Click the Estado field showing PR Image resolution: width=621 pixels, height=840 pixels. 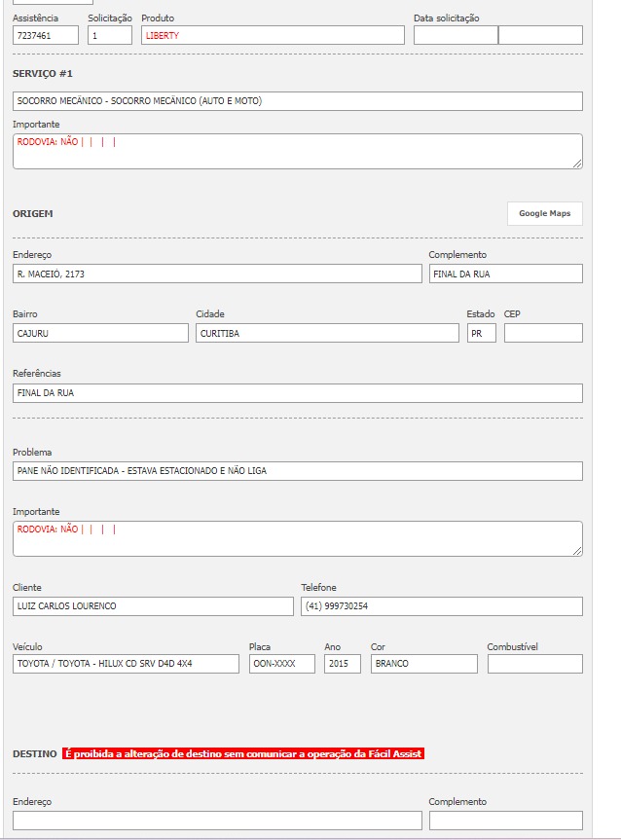click(x=481, y=333)
